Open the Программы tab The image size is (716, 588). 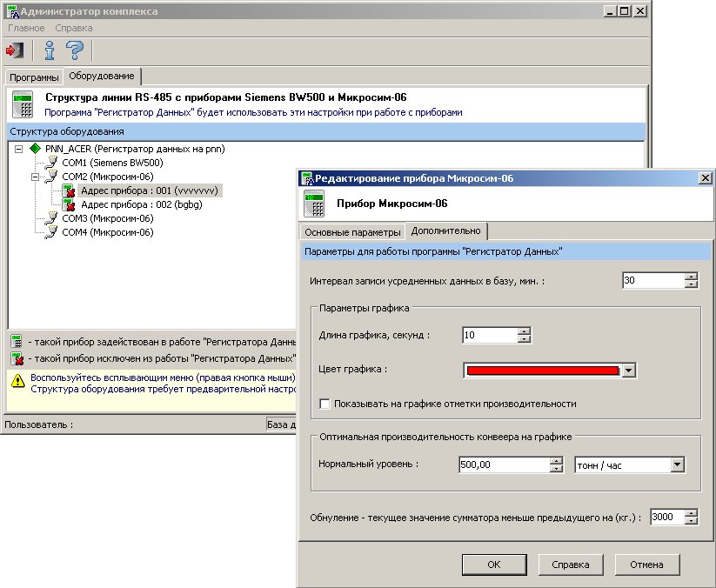(34, 77)
